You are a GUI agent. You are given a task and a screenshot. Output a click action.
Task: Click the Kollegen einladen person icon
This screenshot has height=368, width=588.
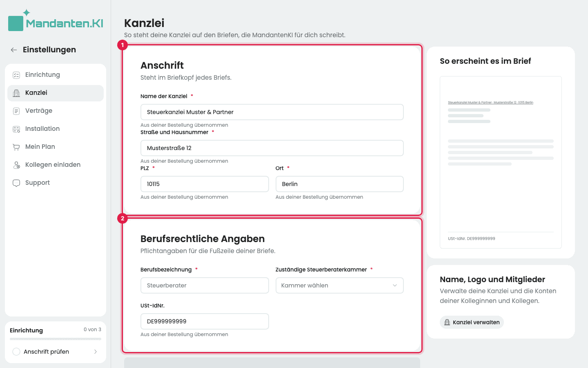pos(16,165)
